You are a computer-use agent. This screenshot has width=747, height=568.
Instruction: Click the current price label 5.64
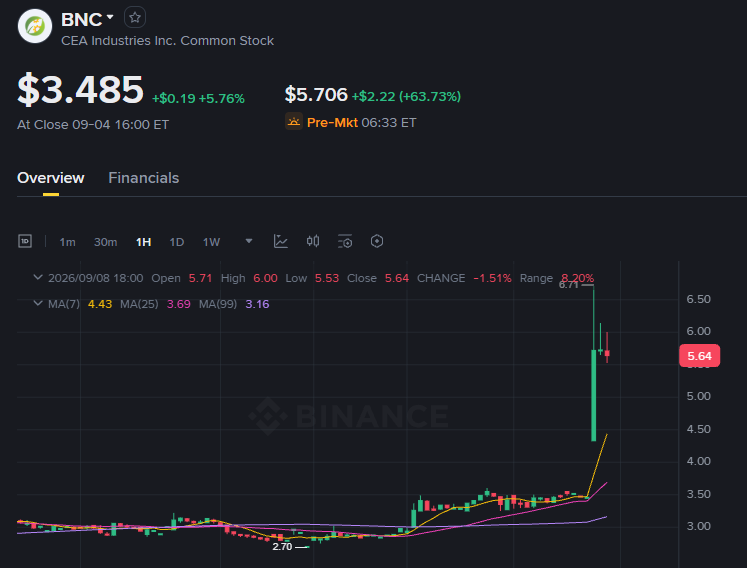point(699,356)
